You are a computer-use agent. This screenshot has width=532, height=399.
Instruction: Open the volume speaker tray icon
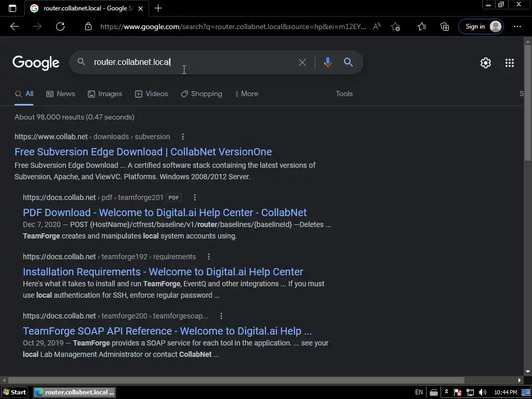pyautogui.click(x=483, y=392)
